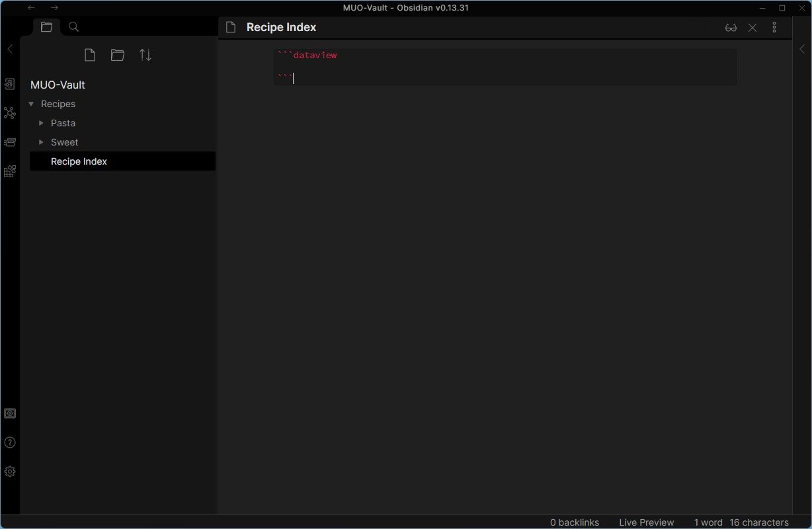Minimize the Obsidian window
The height and width of the screenshot is (529, 812).
click(763, 8)
